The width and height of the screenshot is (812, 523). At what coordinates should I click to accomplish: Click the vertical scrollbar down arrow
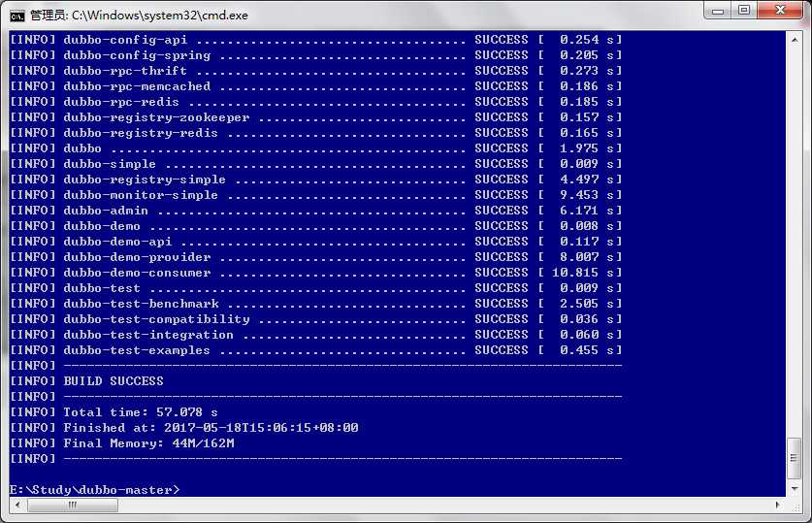coord(795,489)
